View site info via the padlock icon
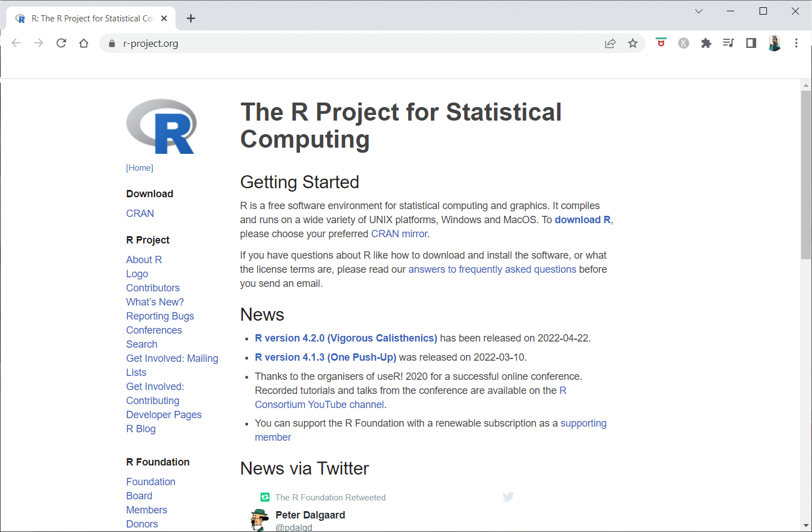812x532 pixels. (x=112, y=43)
